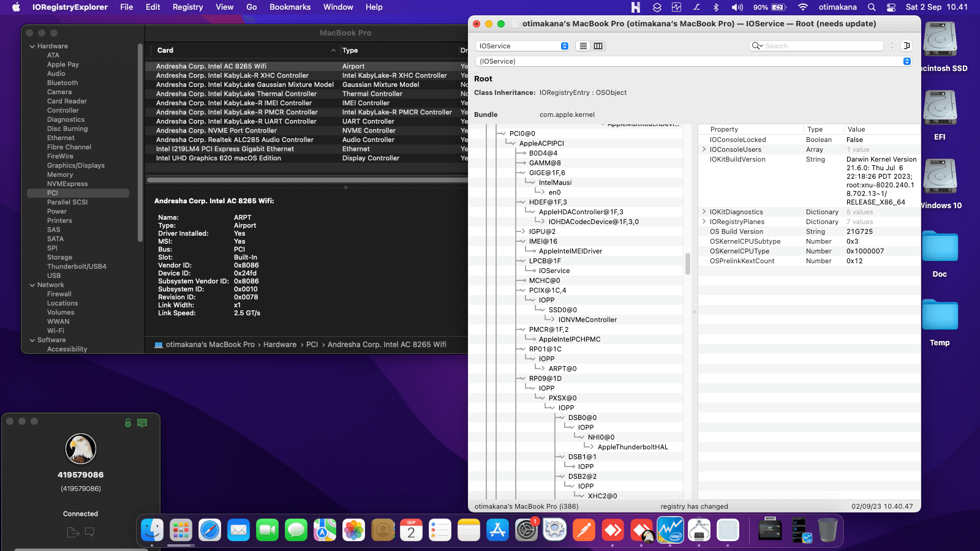Open Calendar from the Dock
Image resolution: width=980 pixels, height=551 pixels.
pos(411,530)
